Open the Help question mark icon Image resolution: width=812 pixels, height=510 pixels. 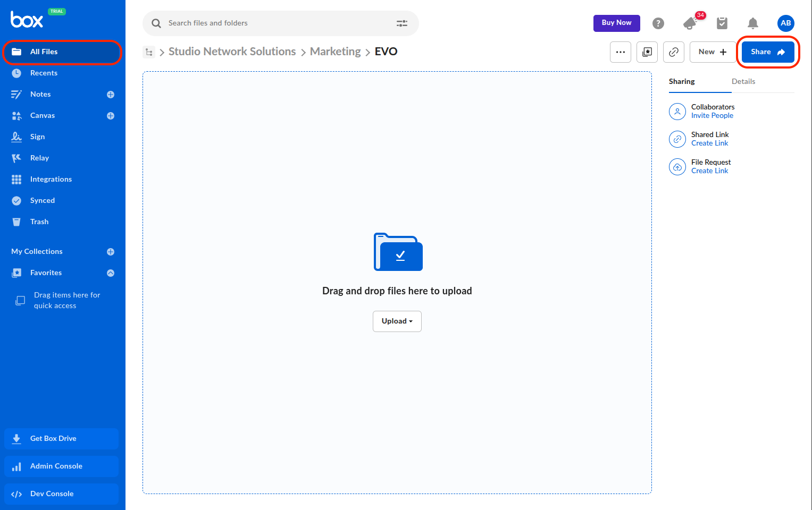[658, 23]
